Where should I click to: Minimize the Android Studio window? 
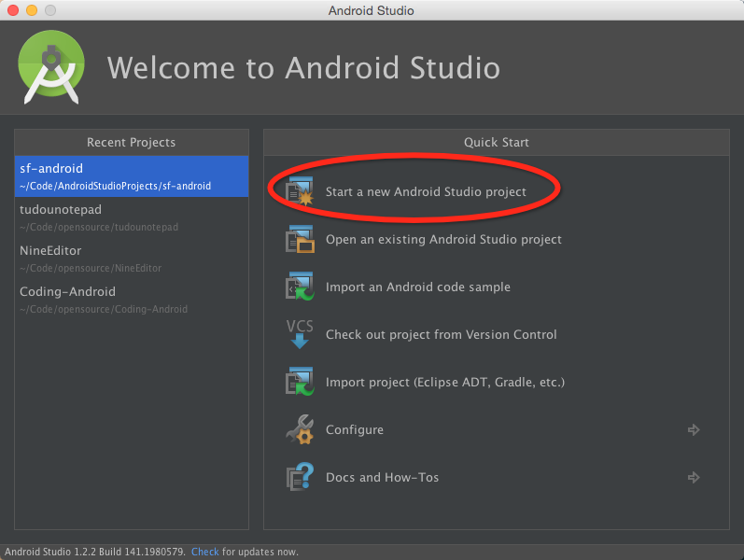32,10
